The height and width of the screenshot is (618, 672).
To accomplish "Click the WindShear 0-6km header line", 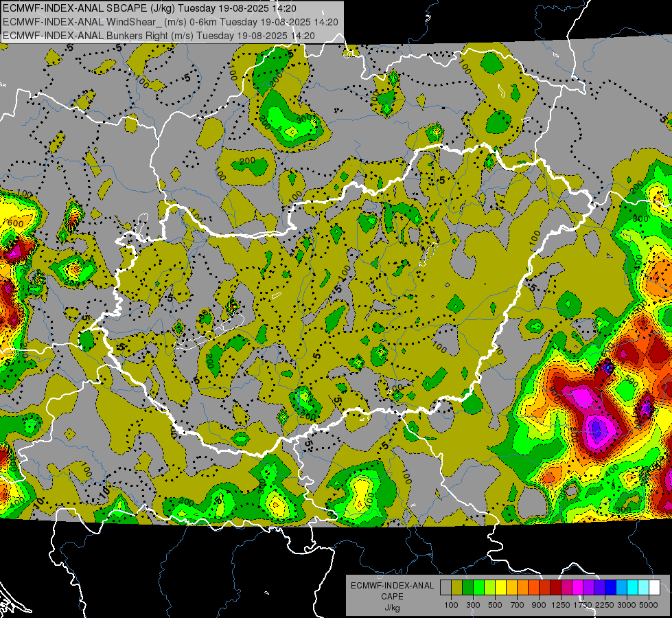I will pos(170,22).
